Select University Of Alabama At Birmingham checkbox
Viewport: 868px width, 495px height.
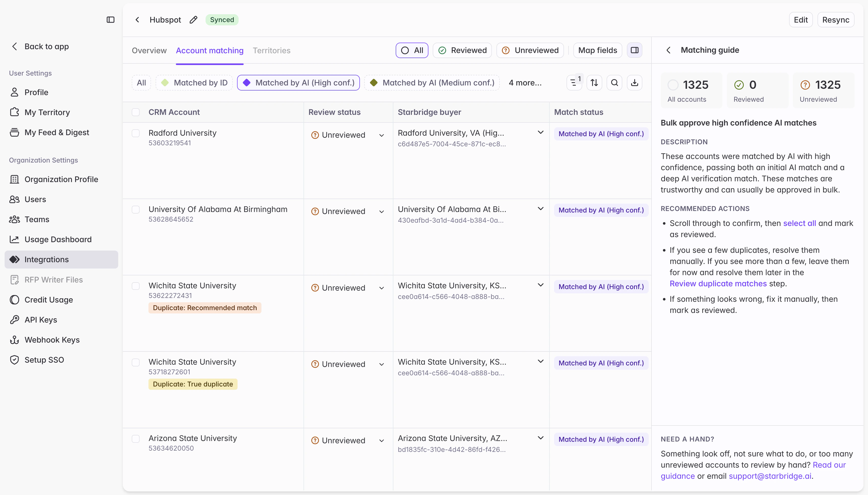coord(136,210)
